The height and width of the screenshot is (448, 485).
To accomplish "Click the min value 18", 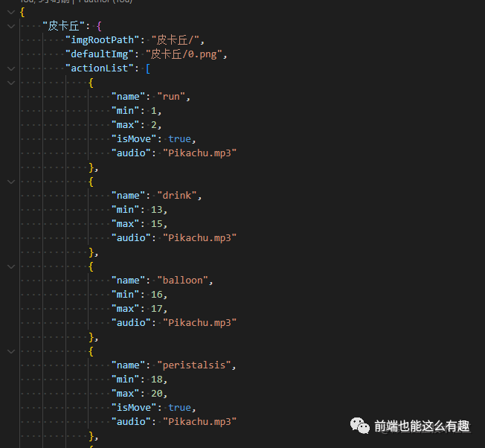I will [x=156, y=380].
